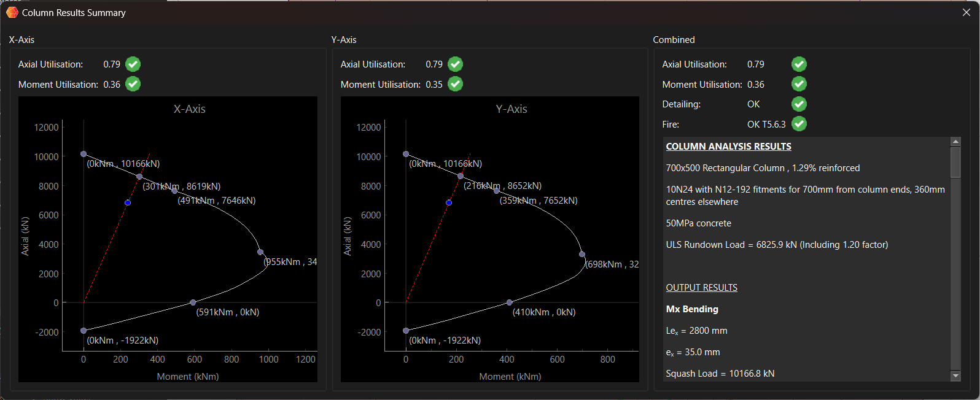Click the Combined Moment Utilisation check icon
The image size is (980, 400).
[x=799, y=84]
